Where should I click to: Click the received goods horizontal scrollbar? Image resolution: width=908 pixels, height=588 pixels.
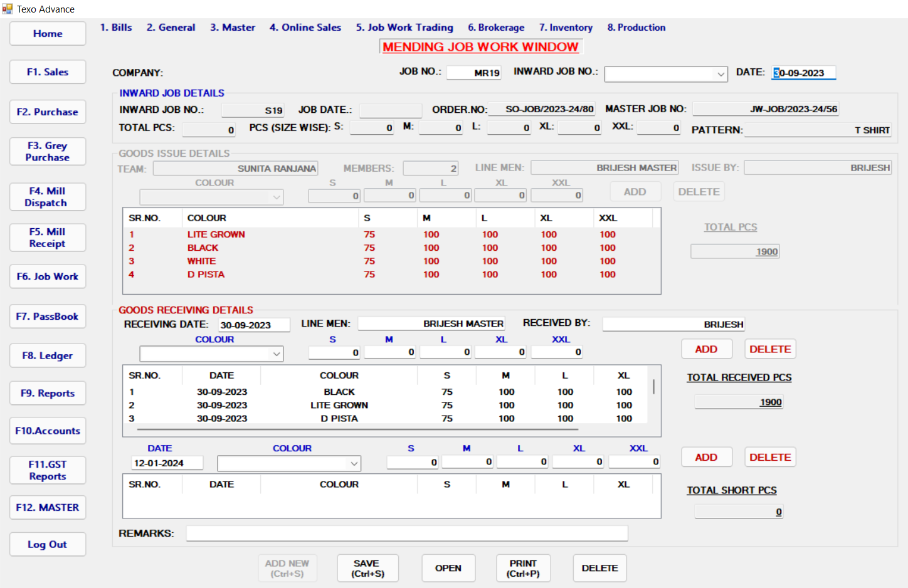[x=357, y=430]
